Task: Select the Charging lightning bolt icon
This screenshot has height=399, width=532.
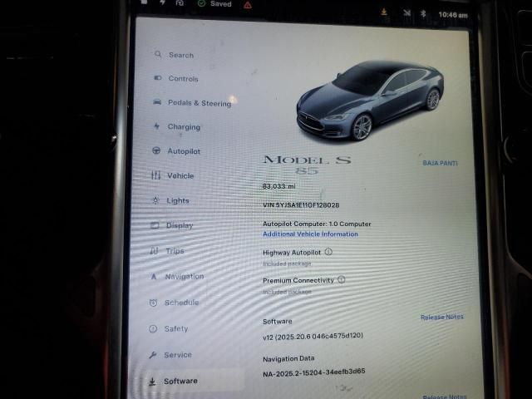Action: click(156, 127)
